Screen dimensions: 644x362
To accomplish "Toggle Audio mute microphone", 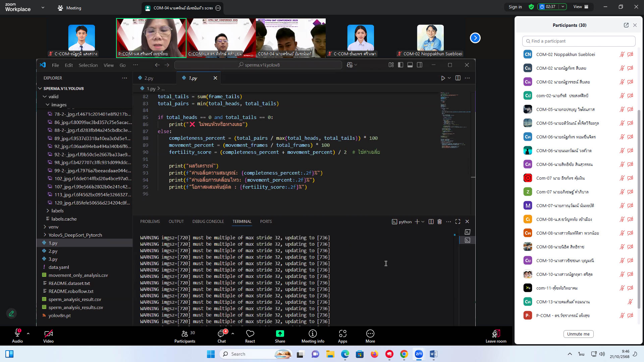I will (x=17, y=333).
